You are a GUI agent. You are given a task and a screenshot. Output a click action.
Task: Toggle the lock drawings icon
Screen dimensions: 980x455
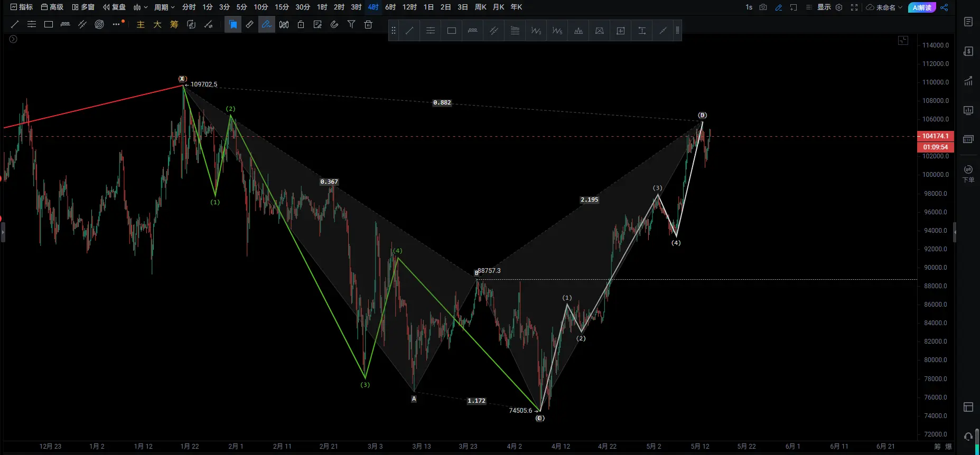click(301, 24)
